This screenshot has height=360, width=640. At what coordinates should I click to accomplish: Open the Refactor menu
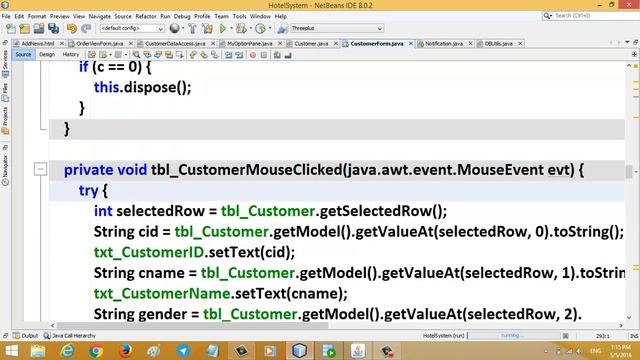tap(146, 16)
